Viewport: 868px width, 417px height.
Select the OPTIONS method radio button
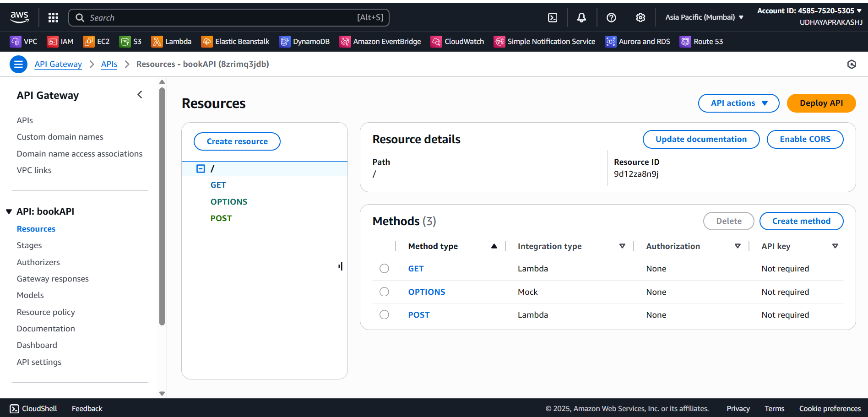pos(384,292)
